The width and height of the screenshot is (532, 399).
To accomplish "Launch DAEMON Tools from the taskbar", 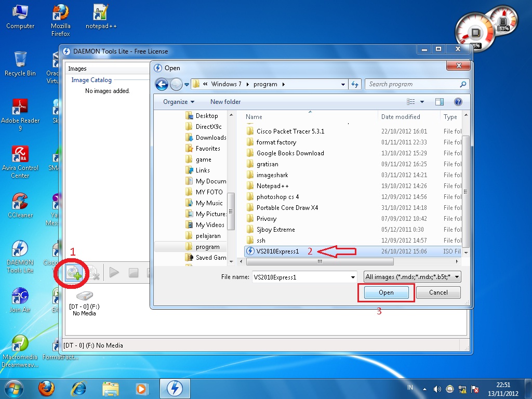I will pyautogui.click(x=175, y=388).
